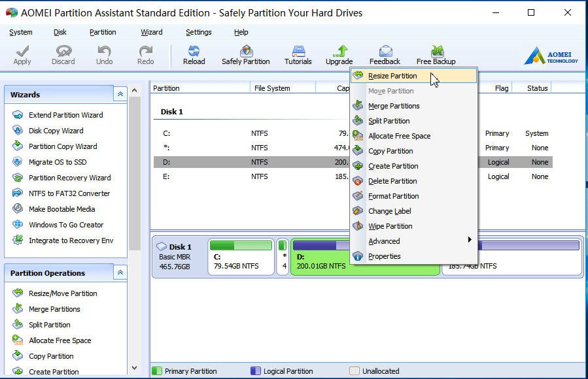The width and height of the screenshot is (588, 379).
Task: Click the Disk 1 Basic MBR block
Action: (x=179, y=257)
